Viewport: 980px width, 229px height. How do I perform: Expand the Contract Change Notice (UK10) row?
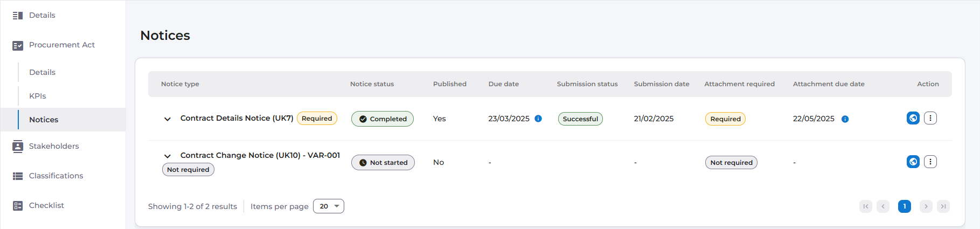point(168,156)
